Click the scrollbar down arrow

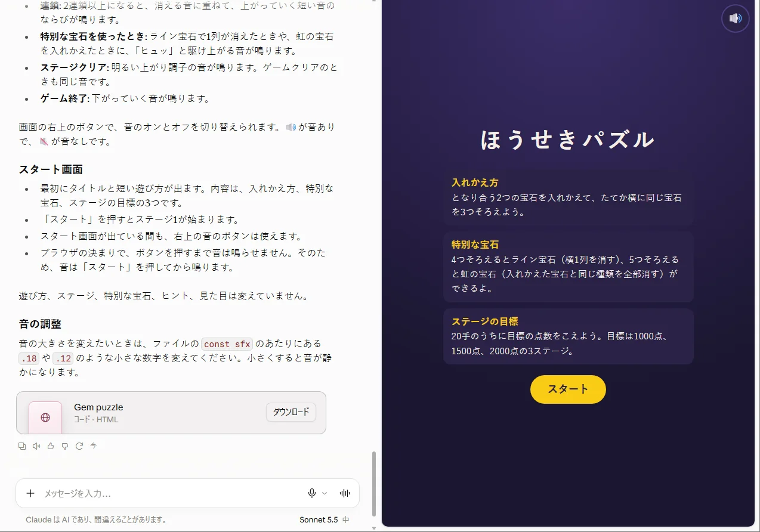pyautogui.click(x=374, y=528)
